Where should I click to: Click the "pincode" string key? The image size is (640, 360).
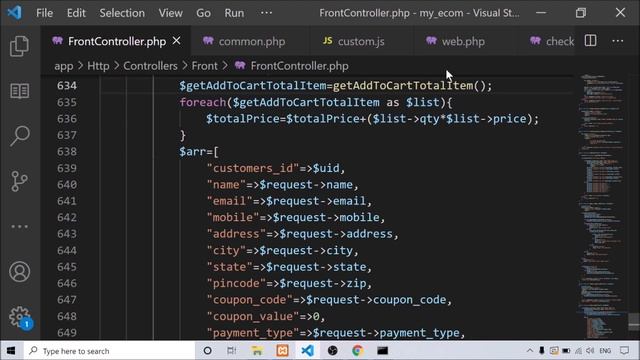click(236, 283)
